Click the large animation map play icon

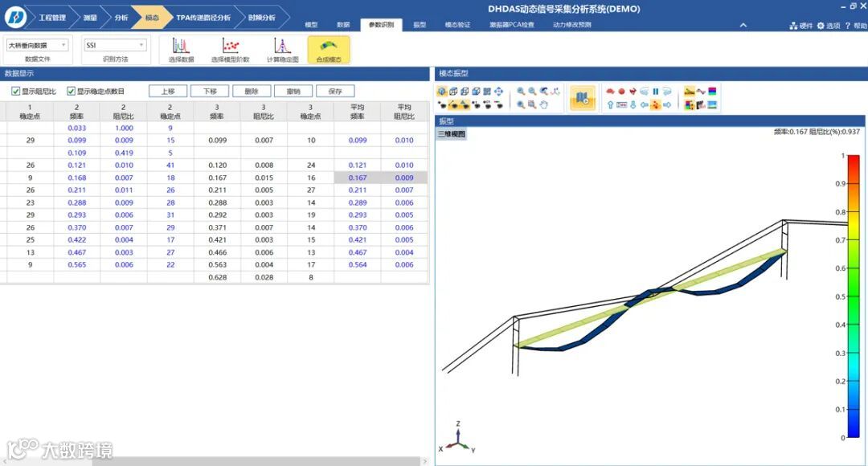(x=582, y=98)
